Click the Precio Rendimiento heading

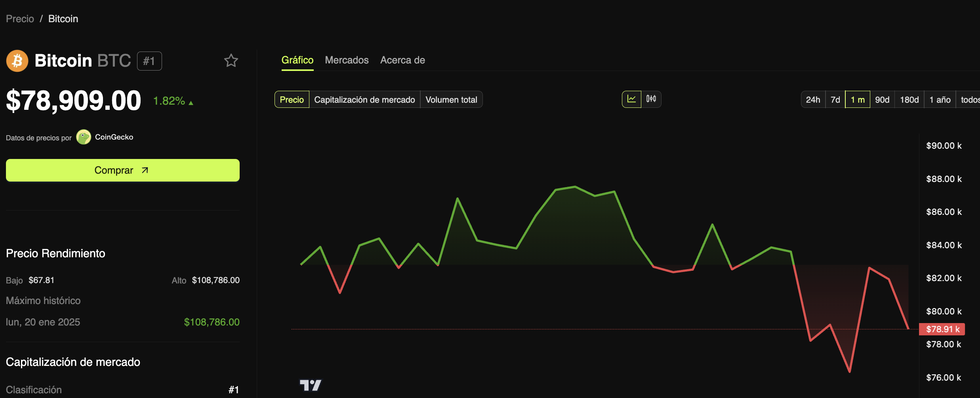pos(55,253)
